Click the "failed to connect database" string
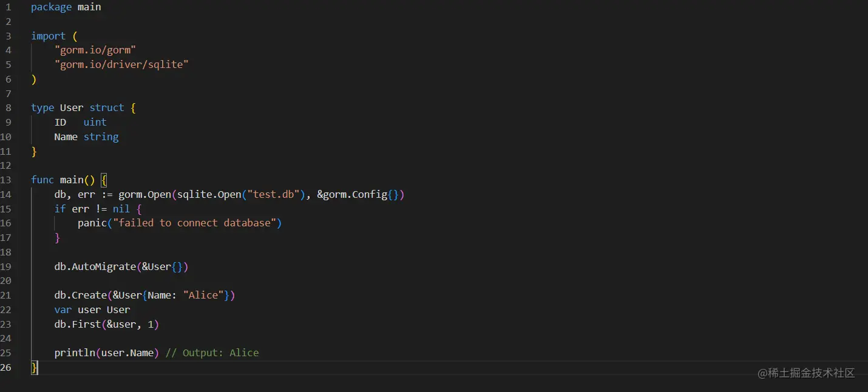This screenshot has width=868, height=392. tap(195, 223)
